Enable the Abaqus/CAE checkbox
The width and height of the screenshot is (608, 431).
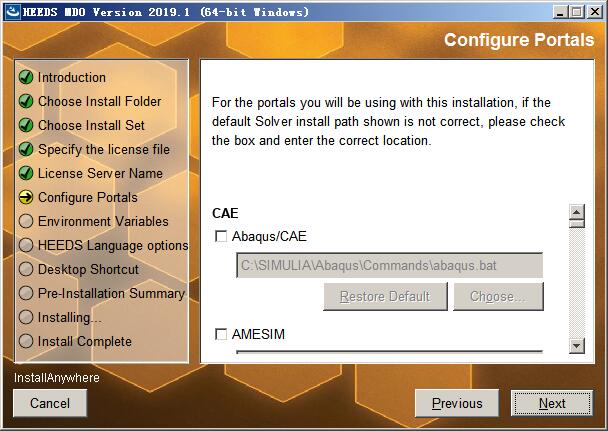pyautogui.click(x=221, y=236)
